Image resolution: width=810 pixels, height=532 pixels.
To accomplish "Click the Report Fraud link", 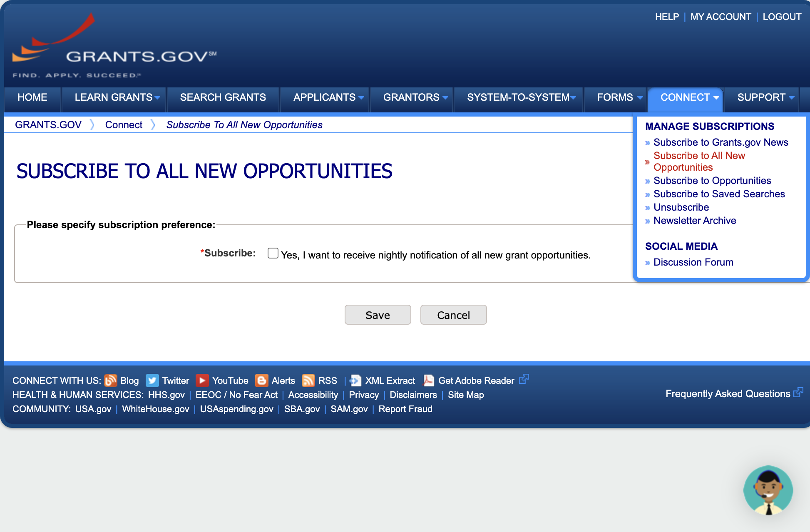I will [405, 409].
